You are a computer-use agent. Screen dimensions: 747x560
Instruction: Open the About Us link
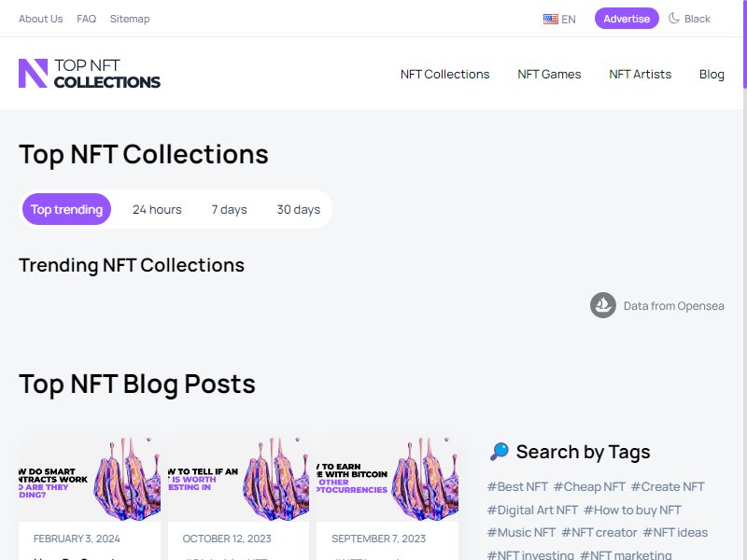[x=40, y=19]
